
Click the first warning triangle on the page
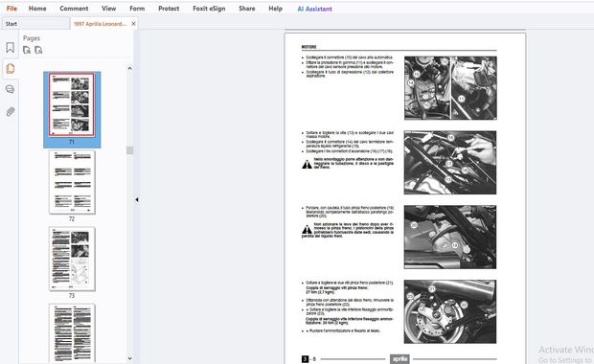point(307,164)
